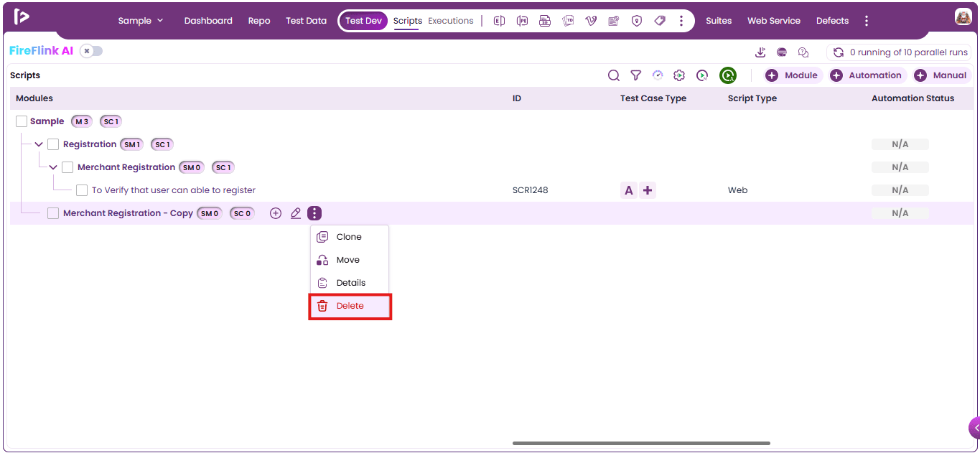
Task: Click the M 3 badge beside Sample
Action: click(x=81, y=121)
